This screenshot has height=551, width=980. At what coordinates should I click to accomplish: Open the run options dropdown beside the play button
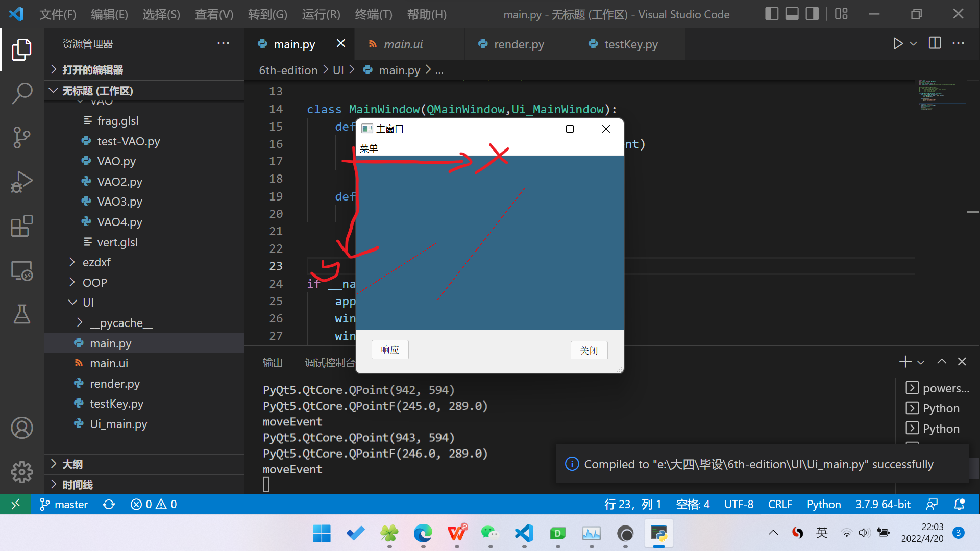click(913, 44)
